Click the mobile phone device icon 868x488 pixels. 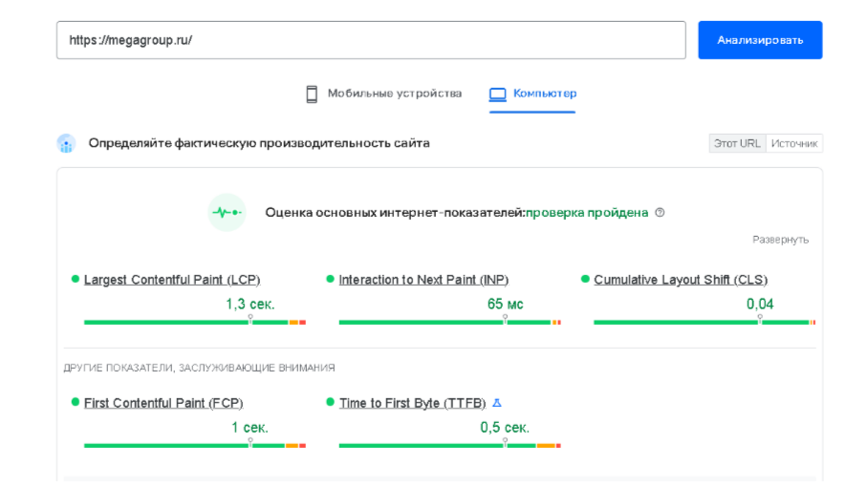[312, 94]
